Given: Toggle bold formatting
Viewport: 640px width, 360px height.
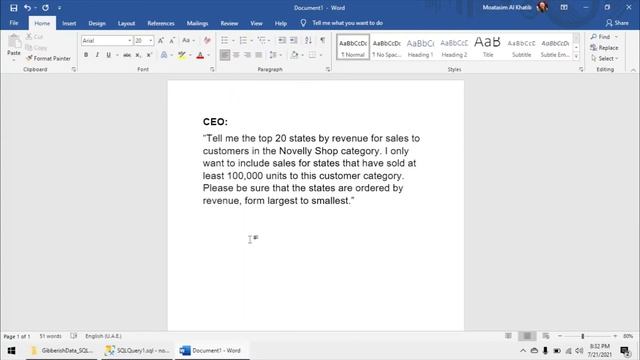Looking at the screenshot, I should (86, 55).
